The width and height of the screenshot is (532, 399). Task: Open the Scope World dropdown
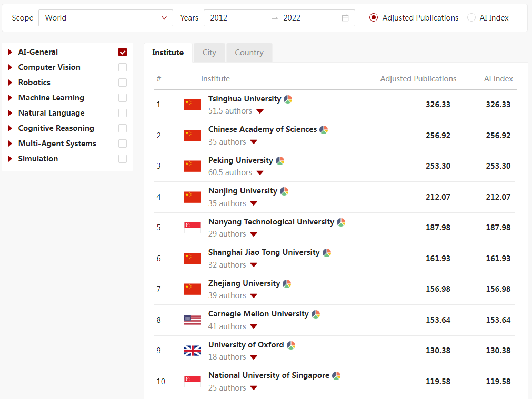(x=106, y=18)
